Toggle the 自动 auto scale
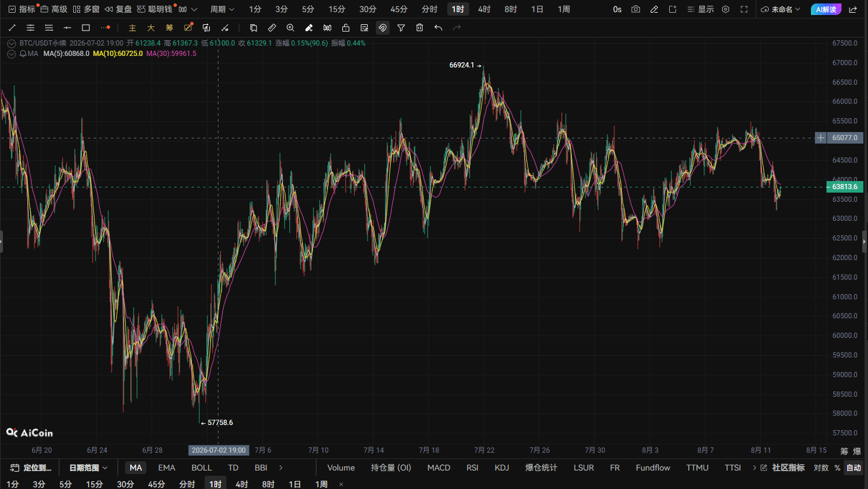The height and width of the screenshot is (489, 868). tap(854, 468)
